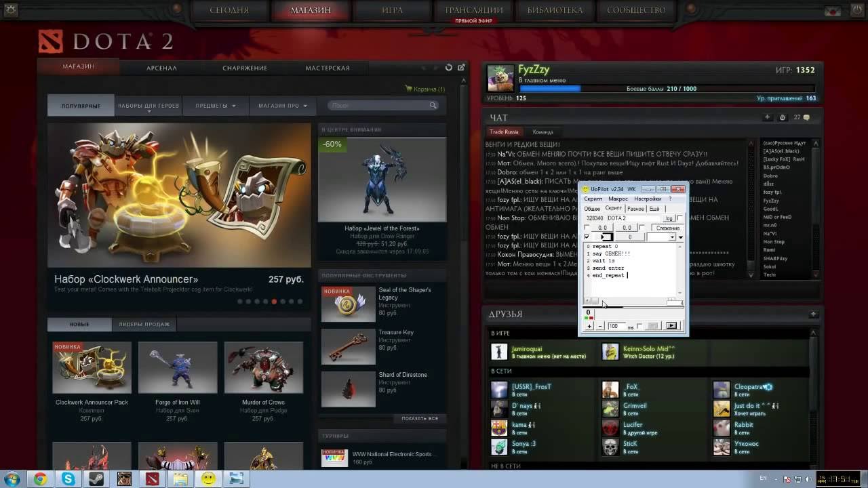Open НАБОРЫ ДЛЯ ГЕРОЕВ dropdown
The width and height of the screenshot is (868, 488).
click(149, 106)
